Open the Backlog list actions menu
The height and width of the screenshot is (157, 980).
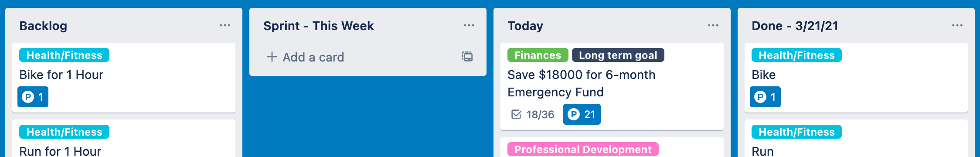pos(225,25)
